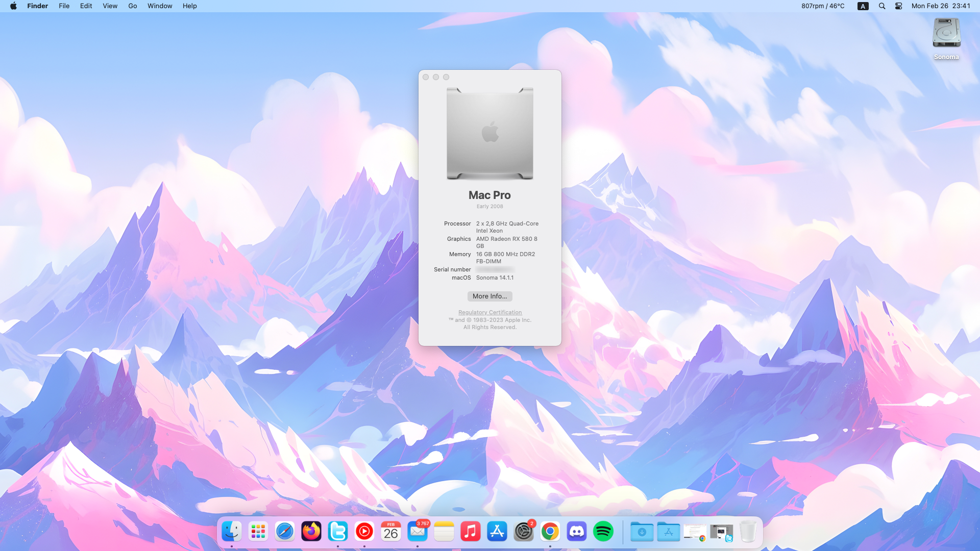Launch Google Chrome from the Dock
Screen dimensions: 980x551
(550, 532)
